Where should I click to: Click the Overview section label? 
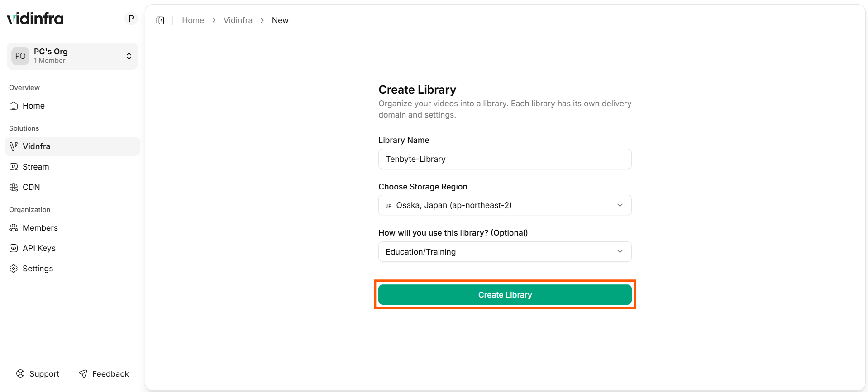coord(24,88)
